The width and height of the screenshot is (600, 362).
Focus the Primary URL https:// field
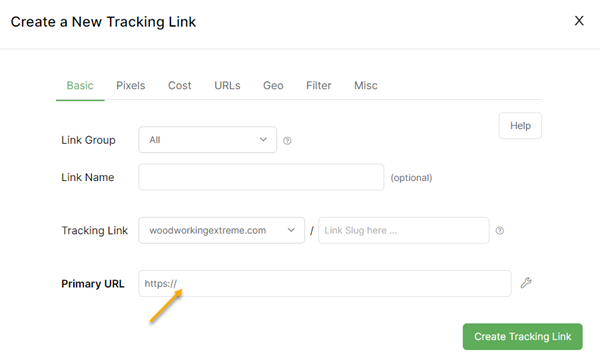tap(324, 284)
